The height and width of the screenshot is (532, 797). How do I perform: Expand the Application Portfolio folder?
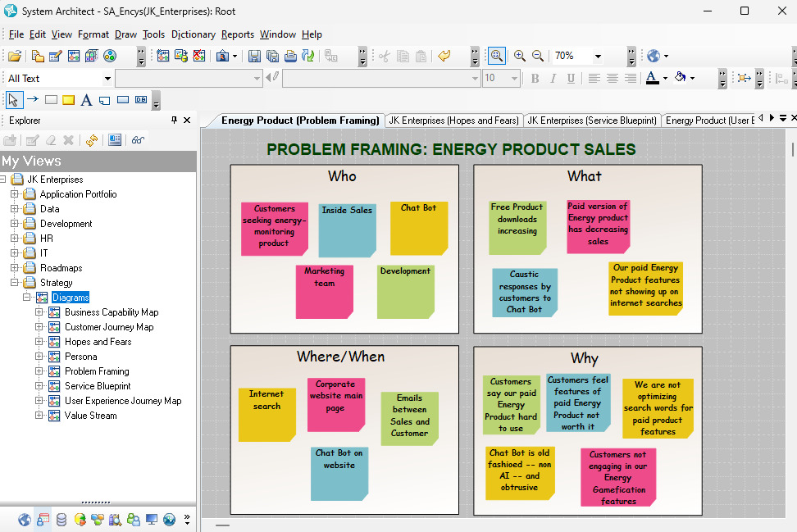(14, 194)
